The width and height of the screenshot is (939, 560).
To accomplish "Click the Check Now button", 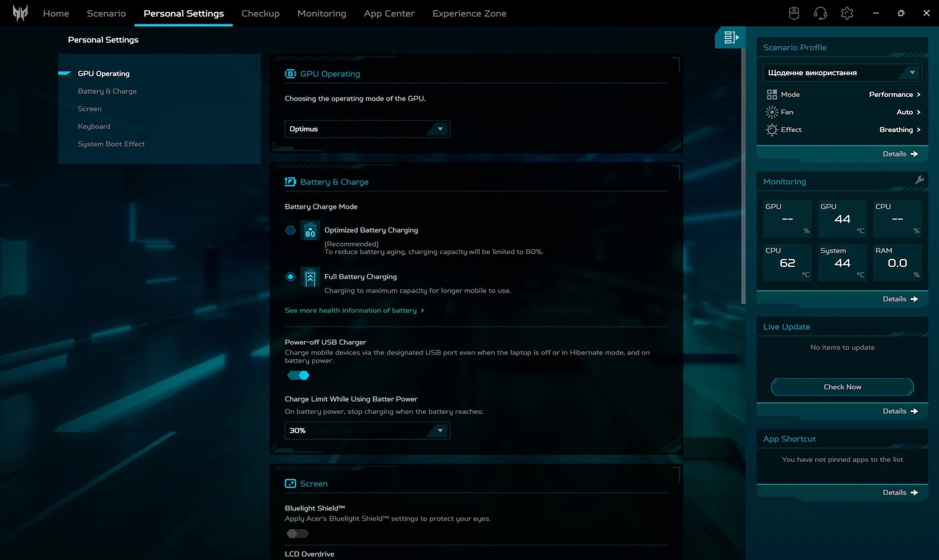I will coord(842,387).
